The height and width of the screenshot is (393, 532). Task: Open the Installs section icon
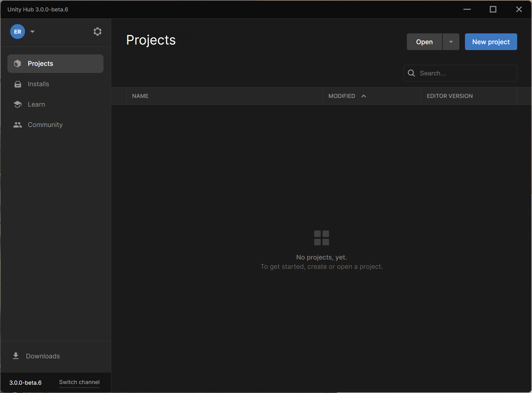(18, 84)
